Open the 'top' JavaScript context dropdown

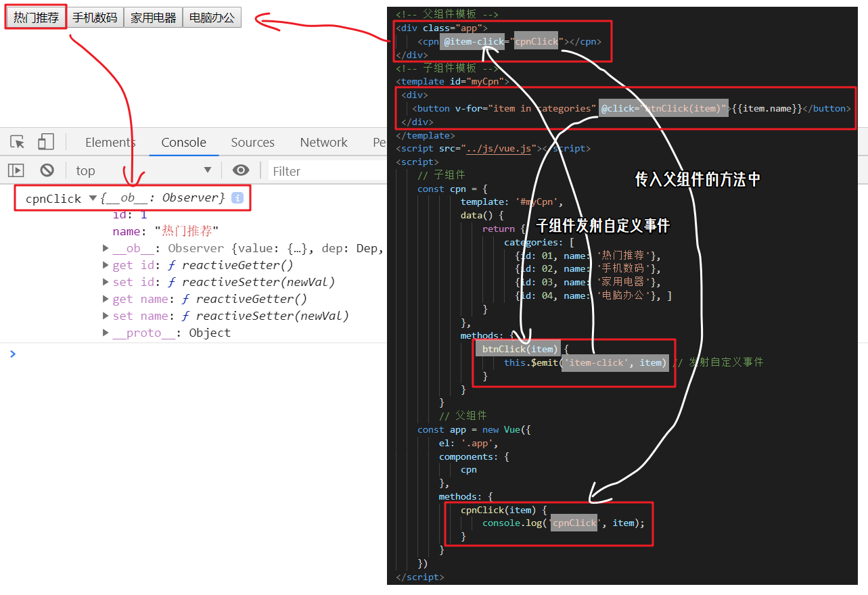tap(143, 170)
